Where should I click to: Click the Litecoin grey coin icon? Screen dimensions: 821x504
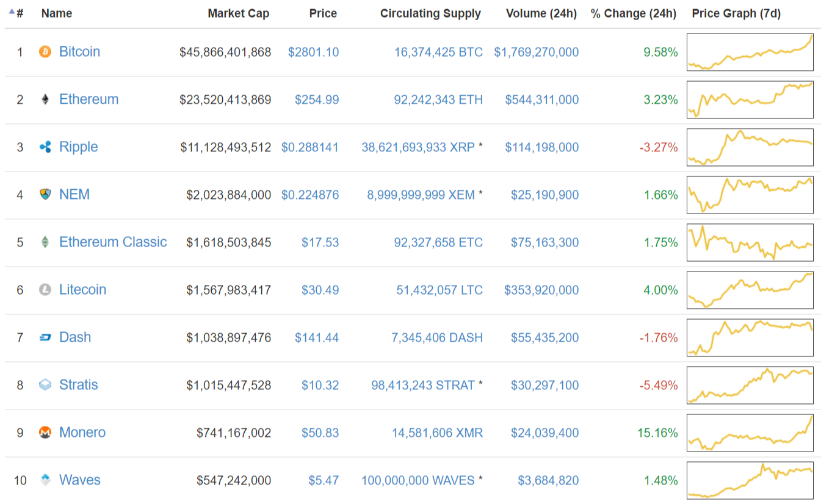(x=45, y=290)
